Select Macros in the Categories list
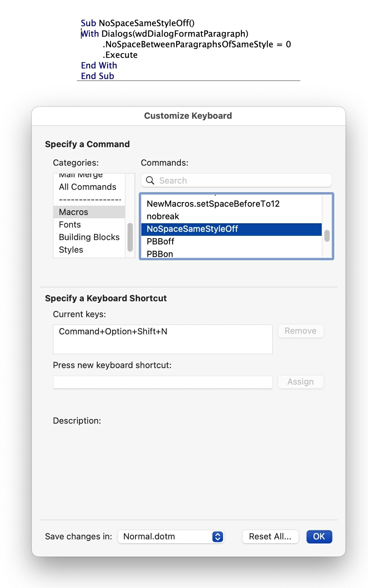This screenshot has width=368, height=588. point(73,212)
